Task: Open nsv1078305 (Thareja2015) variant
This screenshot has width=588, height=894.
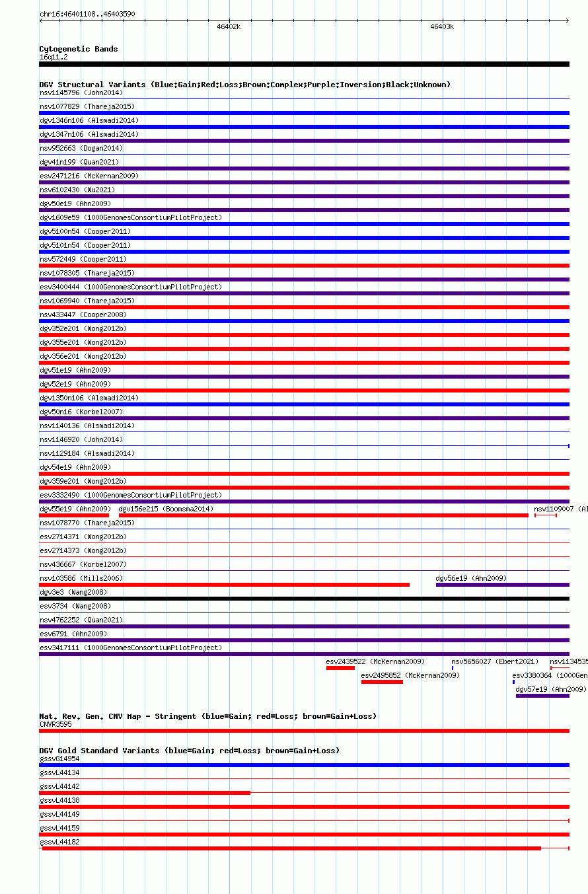Action: click(x=87, y=273)
